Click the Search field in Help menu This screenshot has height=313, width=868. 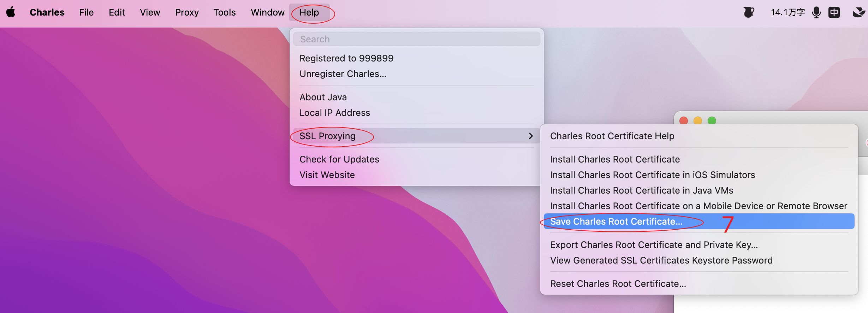pyautogui.click(x=417, y=39)
